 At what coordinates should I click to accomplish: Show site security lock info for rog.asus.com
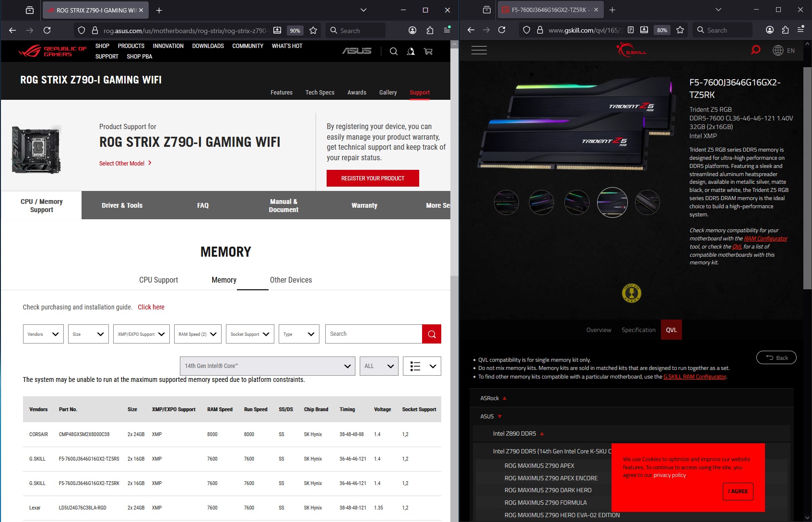[x=95, y=30]
